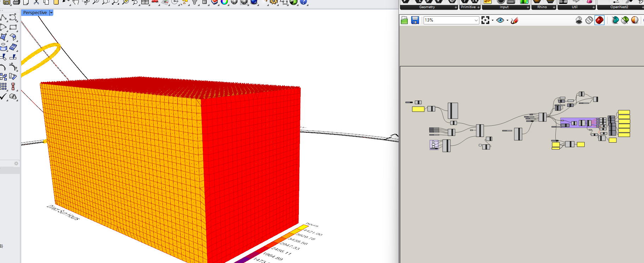Image resolution: width=644 pixels, height=263 pixels.
Task: Click the Perspective viewport title tab
Action: pyautogui.click(x=35, y=13)
